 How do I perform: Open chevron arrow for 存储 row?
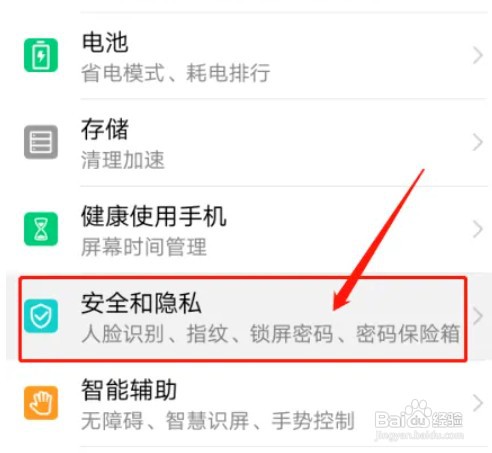click(x=478, y=142)
